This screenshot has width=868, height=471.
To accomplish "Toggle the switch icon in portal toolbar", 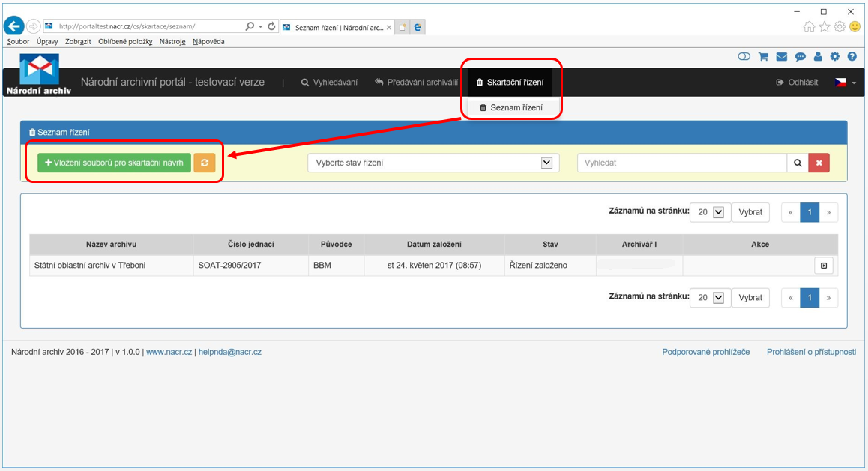I will point(744,56).
